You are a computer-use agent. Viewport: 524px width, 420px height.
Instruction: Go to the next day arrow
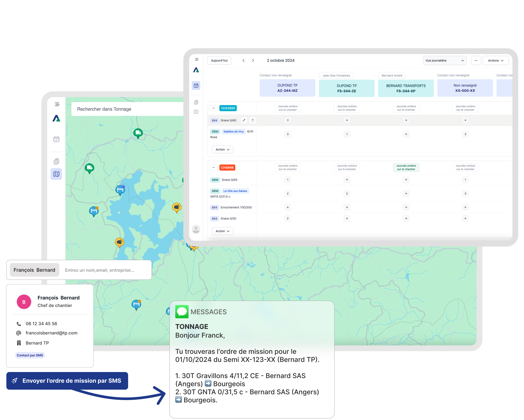point(253,60)
